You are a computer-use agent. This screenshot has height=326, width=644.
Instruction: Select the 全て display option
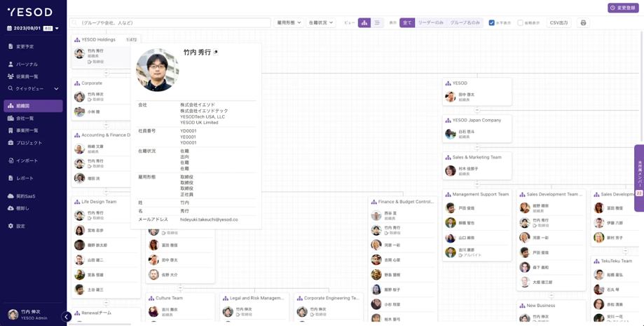click(407, 23)
